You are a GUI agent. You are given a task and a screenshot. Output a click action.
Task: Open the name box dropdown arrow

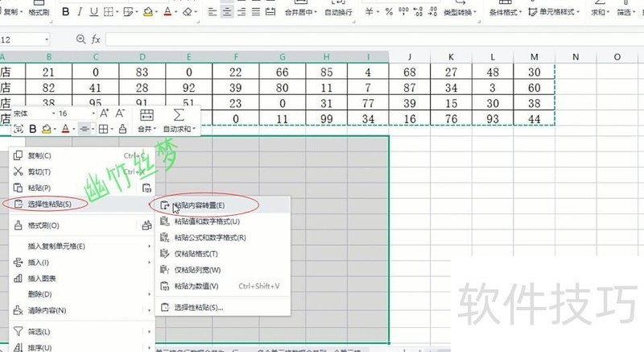[47, 39]
